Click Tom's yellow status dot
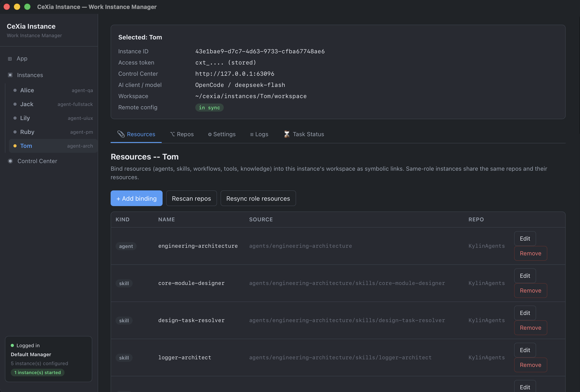Screen dimensions: 580x392 point(15,146)
